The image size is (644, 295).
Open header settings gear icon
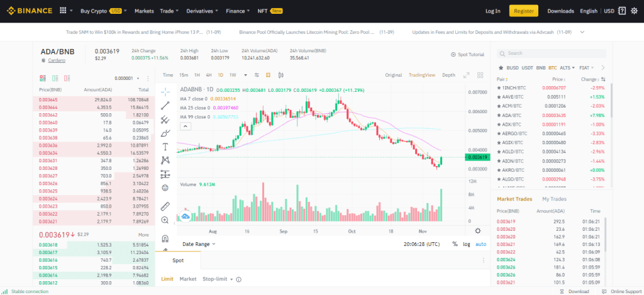(x=634, y=11)
